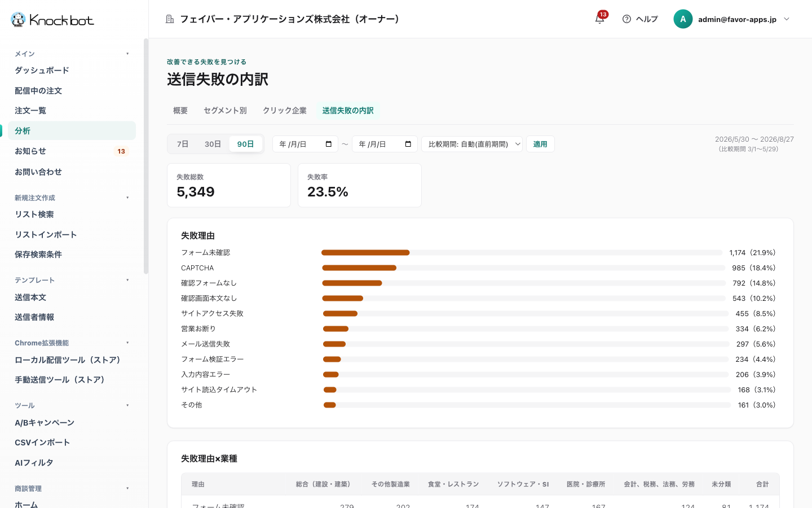Click the company building icon

pos(170,19)
